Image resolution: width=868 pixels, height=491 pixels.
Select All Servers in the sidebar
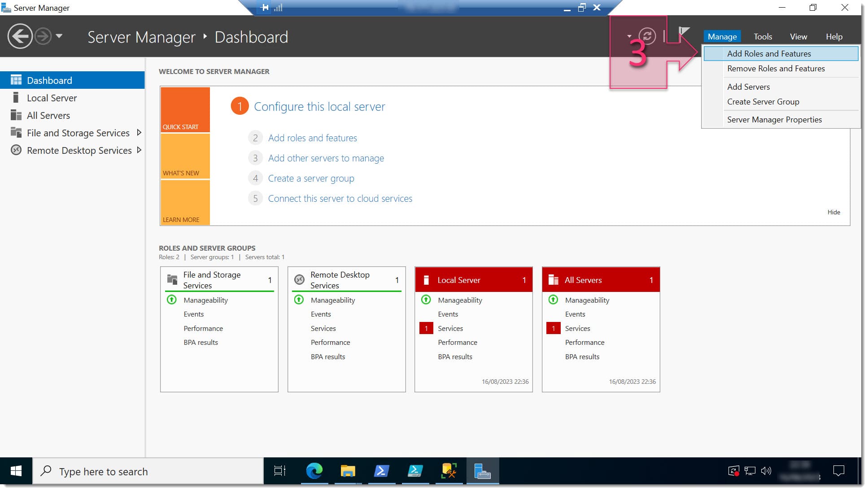(72, 115)
